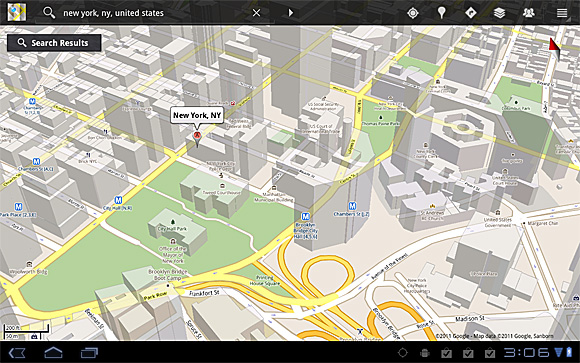Select the red map marker pin
Viewport: 580px width, 363px height.
(197, 137)
